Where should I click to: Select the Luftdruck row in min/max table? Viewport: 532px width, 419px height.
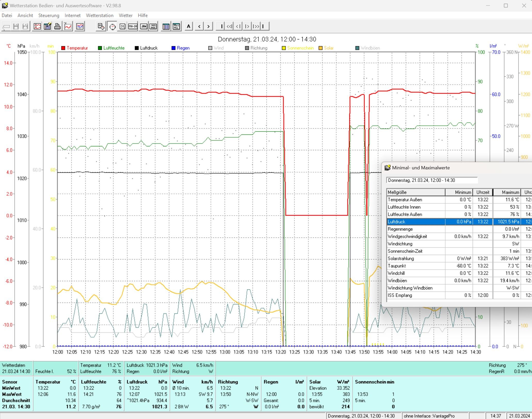click(x=416, y=222)
